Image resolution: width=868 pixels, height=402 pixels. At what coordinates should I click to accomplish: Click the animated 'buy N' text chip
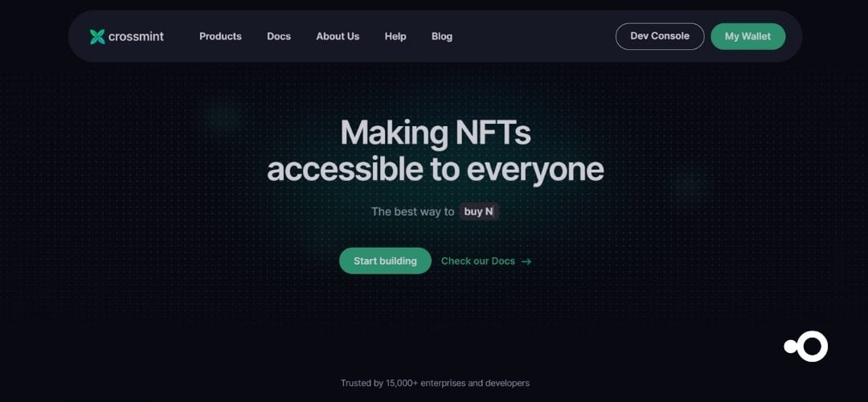[x=479, y=211]
